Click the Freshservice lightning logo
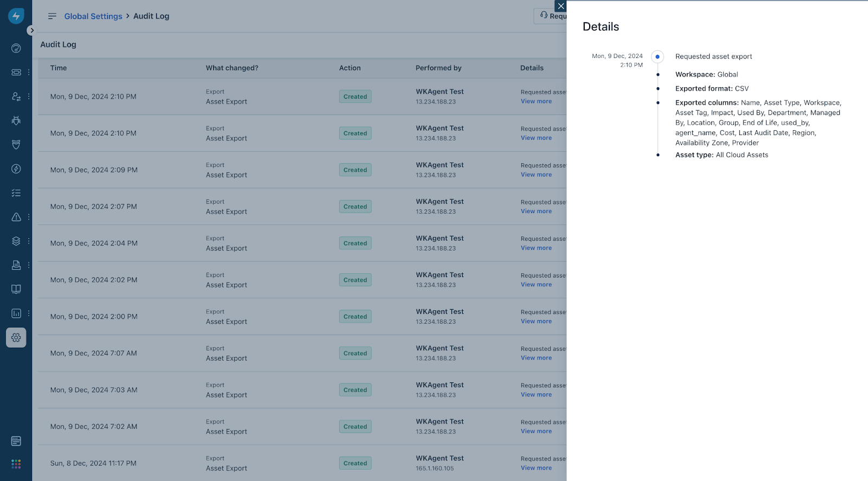Screen dimensions: 868x481 [x=16, y=16]
